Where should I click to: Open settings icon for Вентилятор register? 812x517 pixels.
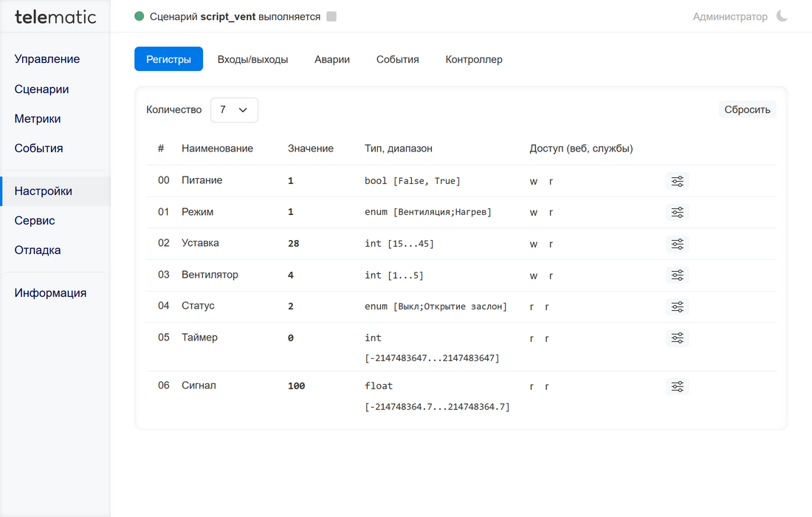click(x=677, y=275)
